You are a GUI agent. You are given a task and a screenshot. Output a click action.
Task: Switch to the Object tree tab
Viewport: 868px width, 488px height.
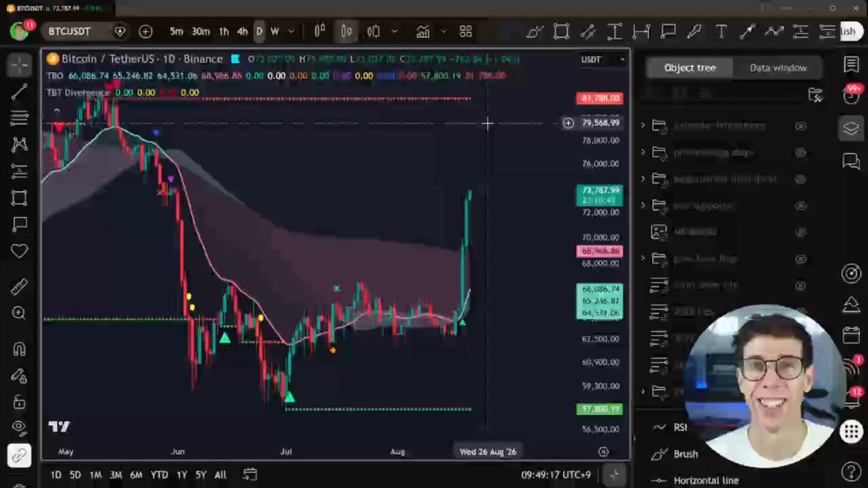[689, 67]
